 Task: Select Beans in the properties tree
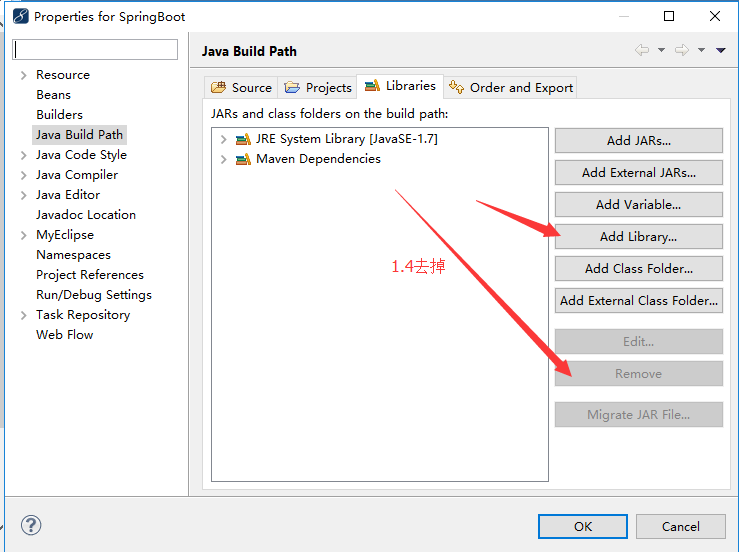(53, 95)
